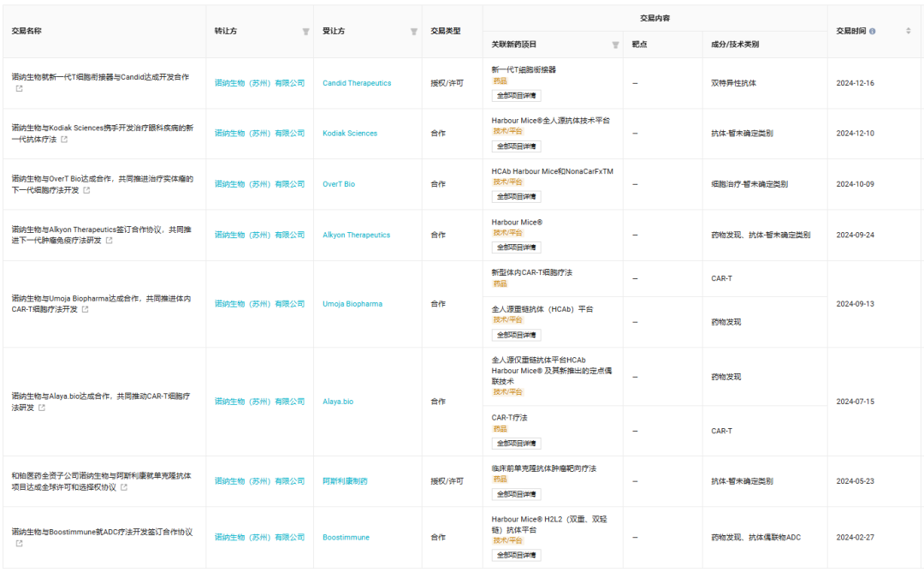The height and width of the screenshot is (572, 924).
Task: Click 全部项目详情 under Harbour Mice®全人源抗体技术平台
Action: 516,146
